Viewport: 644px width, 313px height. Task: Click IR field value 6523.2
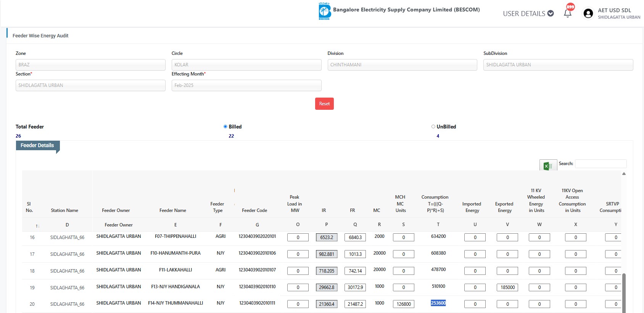point(327,238)
